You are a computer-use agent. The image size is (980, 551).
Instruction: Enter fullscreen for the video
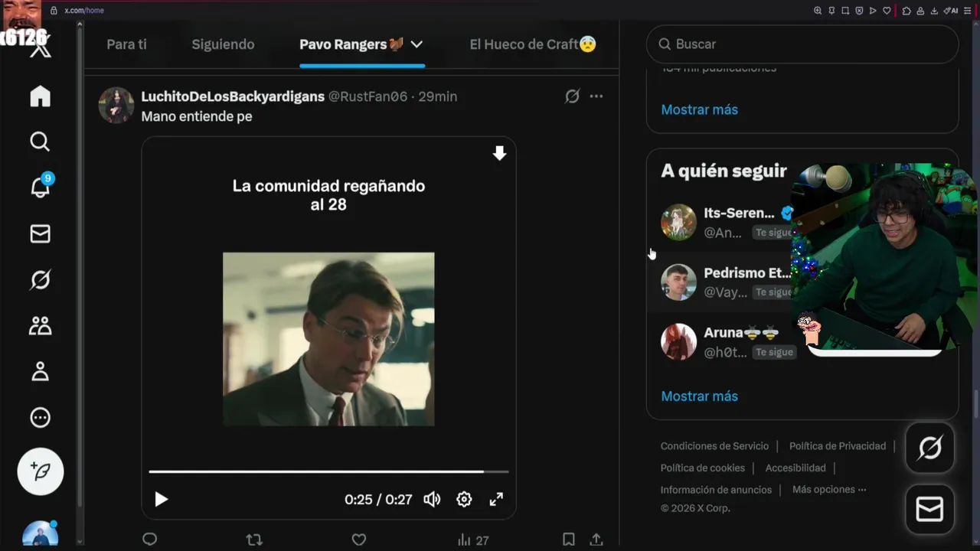tap(496, 500)
